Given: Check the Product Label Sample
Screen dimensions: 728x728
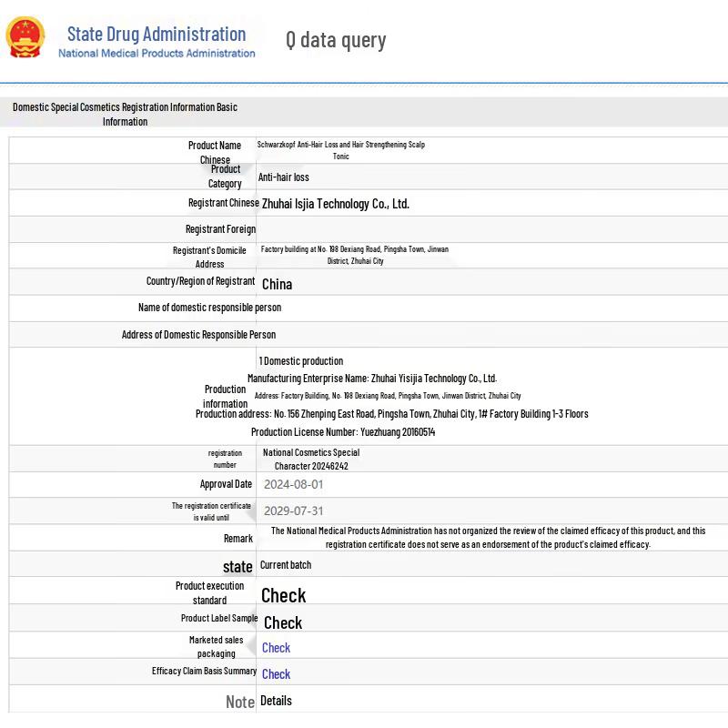Looking at the screenshot, I should [x=283, y=623].
